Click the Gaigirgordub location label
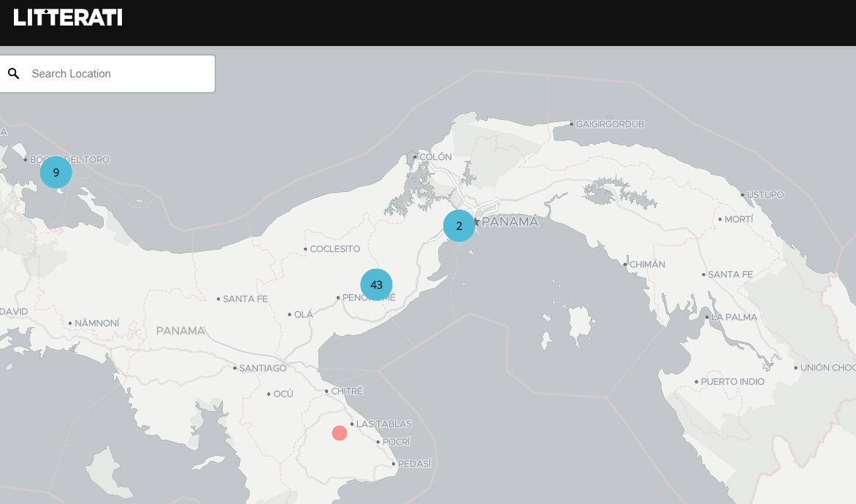This screenshot has width=856, height=504. [x=610, y=124]
